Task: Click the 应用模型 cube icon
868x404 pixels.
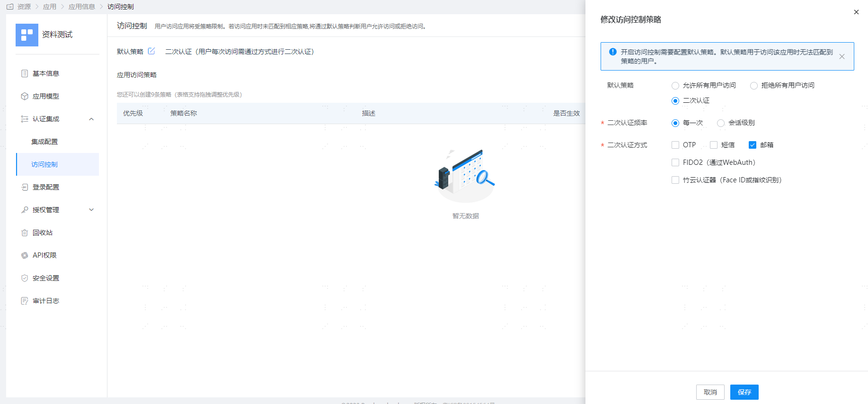Action: [25, 96]
